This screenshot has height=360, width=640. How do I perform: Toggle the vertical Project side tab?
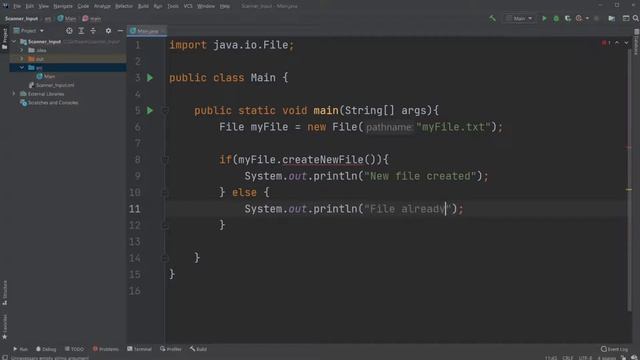pyautogui.click(x=4, y=39)
